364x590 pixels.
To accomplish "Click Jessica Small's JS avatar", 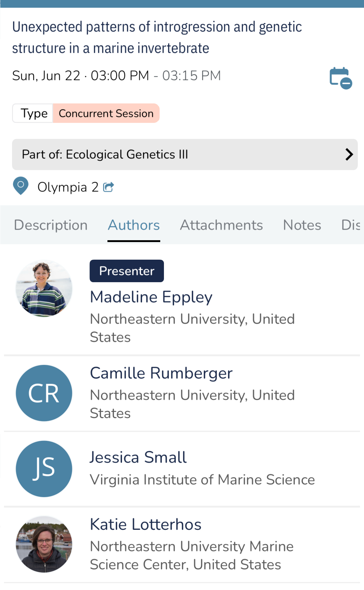I will pos(44,469).
